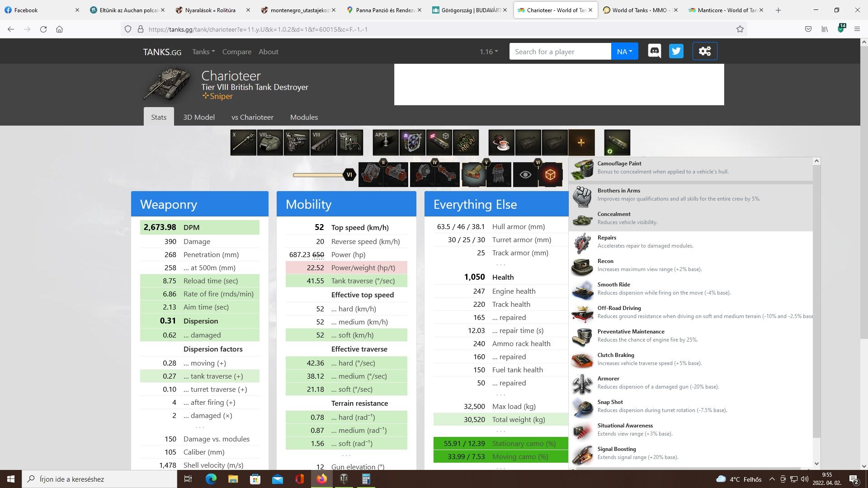Open the About page link
Viewport: 868px width, 488px height.
(x=269, y=52)
